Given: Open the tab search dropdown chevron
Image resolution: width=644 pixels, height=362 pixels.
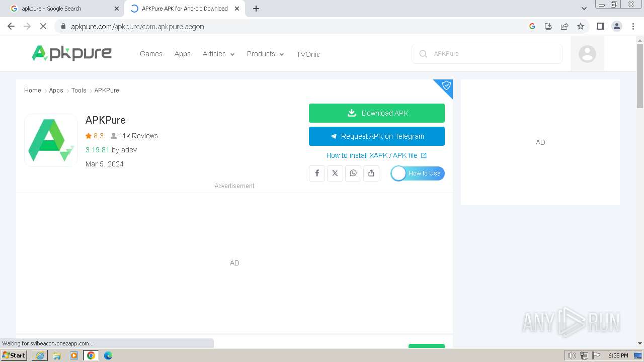Looking at the screenshot, I should [584, 9].
